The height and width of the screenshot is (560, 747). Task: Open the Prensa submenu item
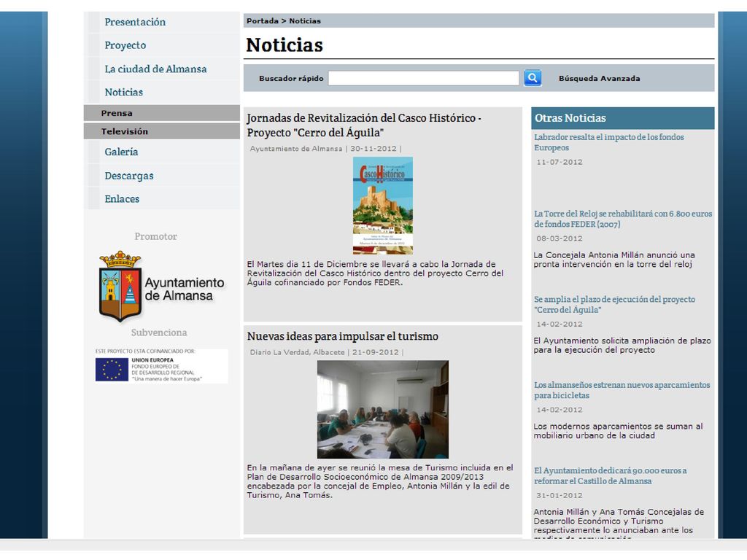click(x=161, y=113)
